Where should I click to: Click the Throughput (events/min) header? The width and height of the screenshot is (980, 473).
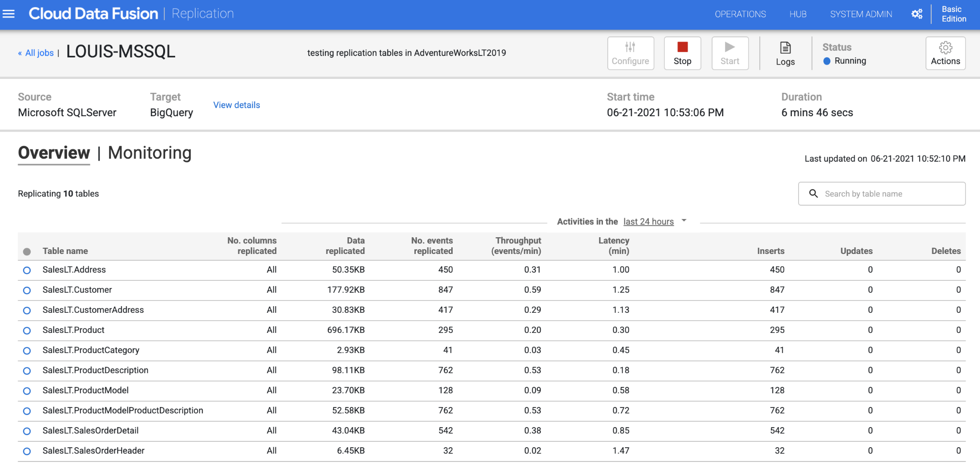pos(516,246)
